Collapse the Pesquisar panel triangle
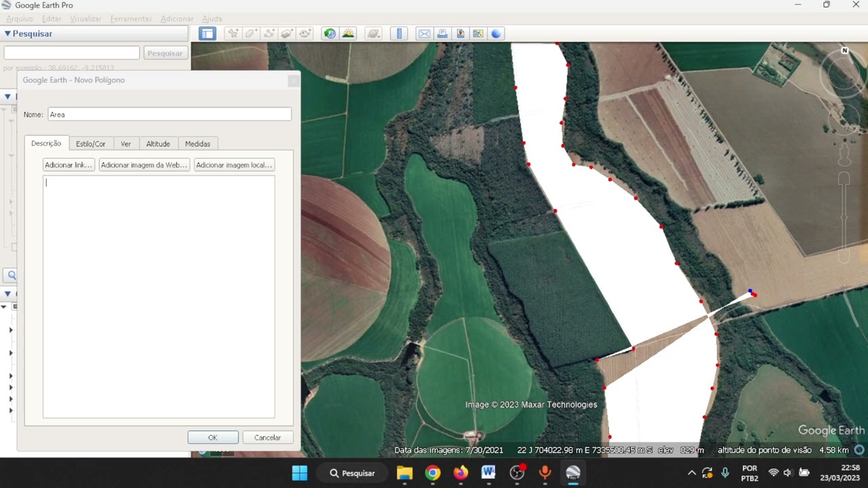868x488 pixels. tap(7, 33)
